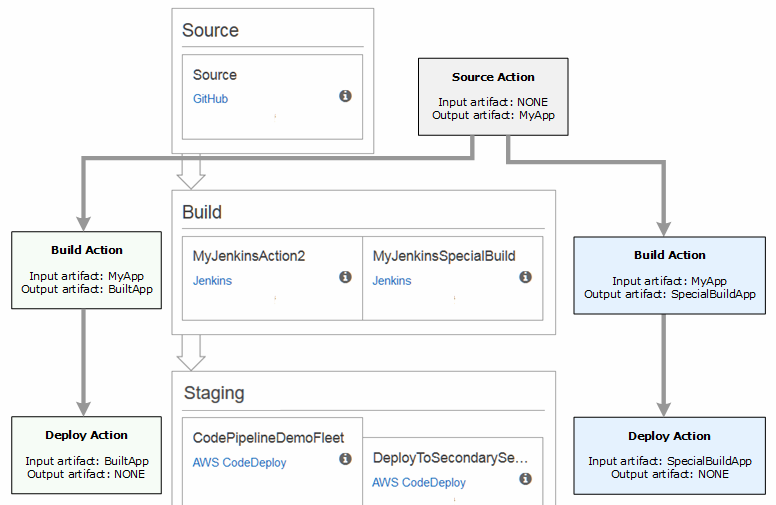Image resolution: width=776 pixels, height=505 pixels.
Task: Click green Deploy Action callout title
Action: [87, 435]
